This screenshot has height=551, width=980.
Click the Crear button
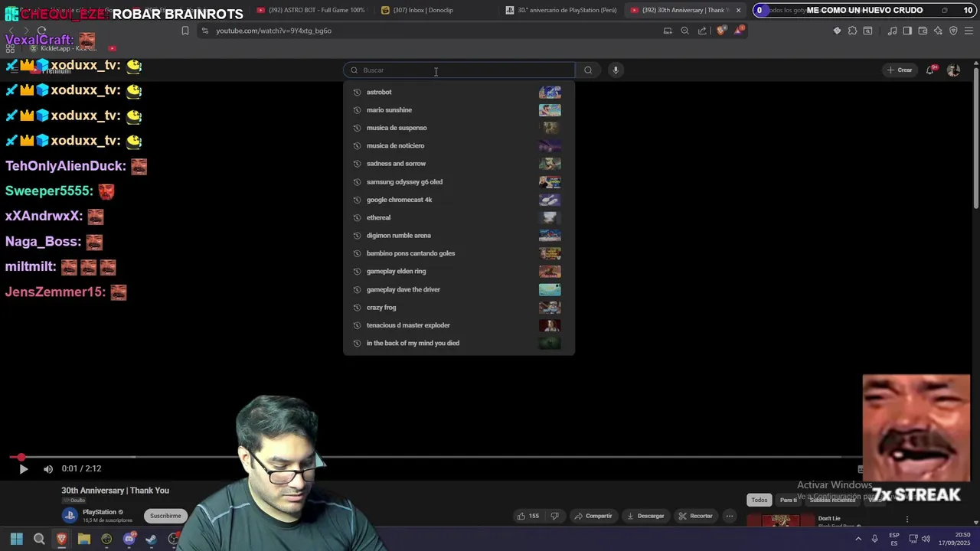[900, 70]
